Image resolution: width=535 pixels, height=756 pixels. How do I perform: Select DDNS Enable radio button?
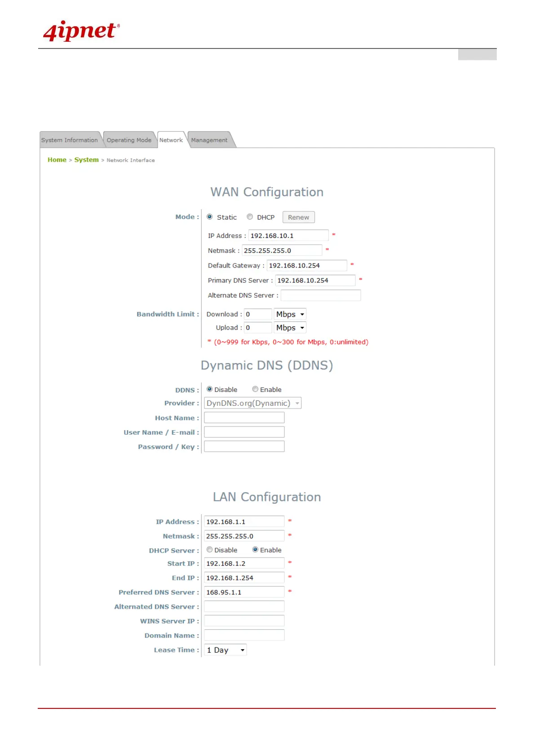(x=255, y=389)
